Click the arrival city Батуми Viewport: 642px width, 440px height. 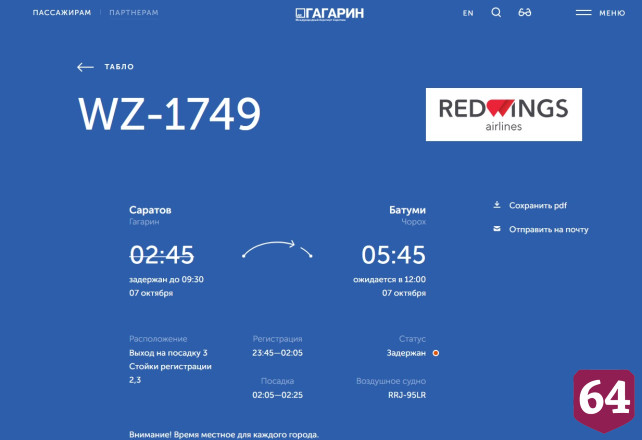pyautogui.click(x=407, y=210)
